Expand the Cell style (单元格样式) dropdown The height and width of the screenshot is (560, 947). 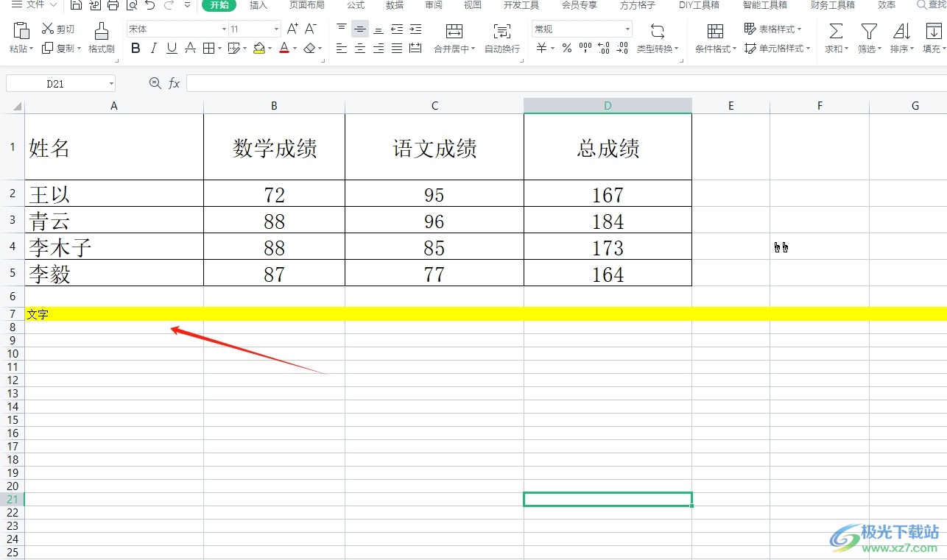(x=809, y=49)
